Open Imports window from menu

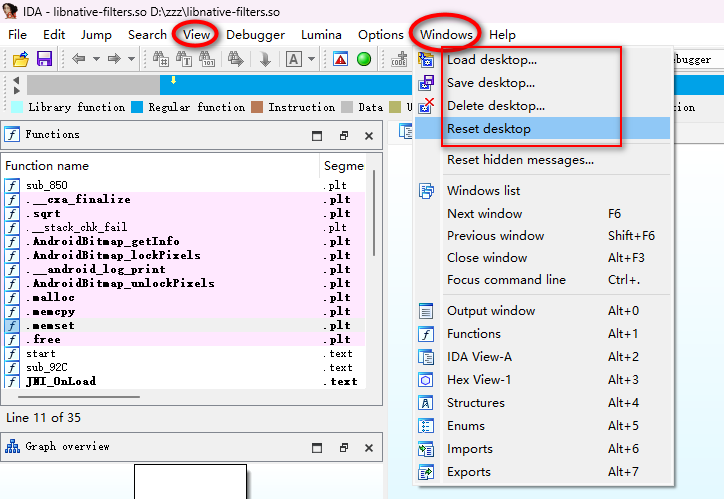(x=542, y=449)
